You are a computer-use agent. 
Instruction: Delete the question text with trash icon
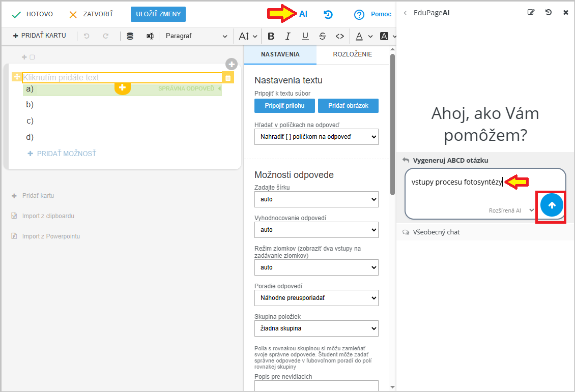pyautogui.click(x=228, y=77)
